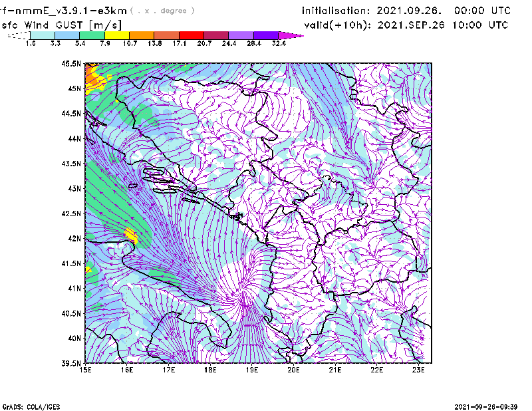The height and width of the screenshot is (411, 532).
Task: Click the red 17.1–20.7 legend swatch
Action: (192, 35)
